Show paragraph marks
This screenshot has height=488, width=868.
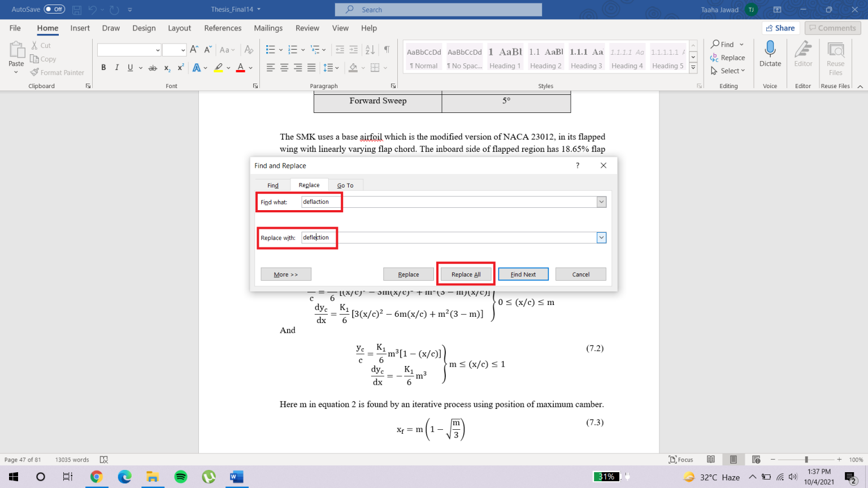[387, 50]
